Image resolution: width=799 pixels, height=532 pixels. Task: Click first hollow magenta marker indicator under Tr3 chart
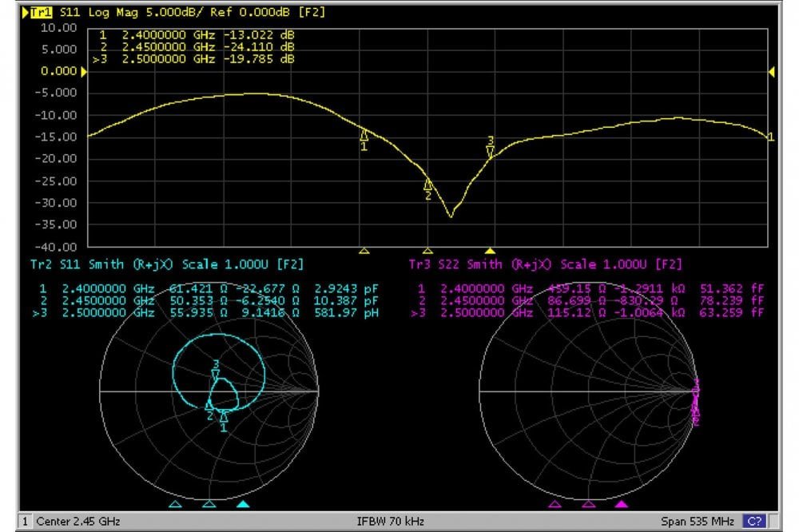click(555, 504)
